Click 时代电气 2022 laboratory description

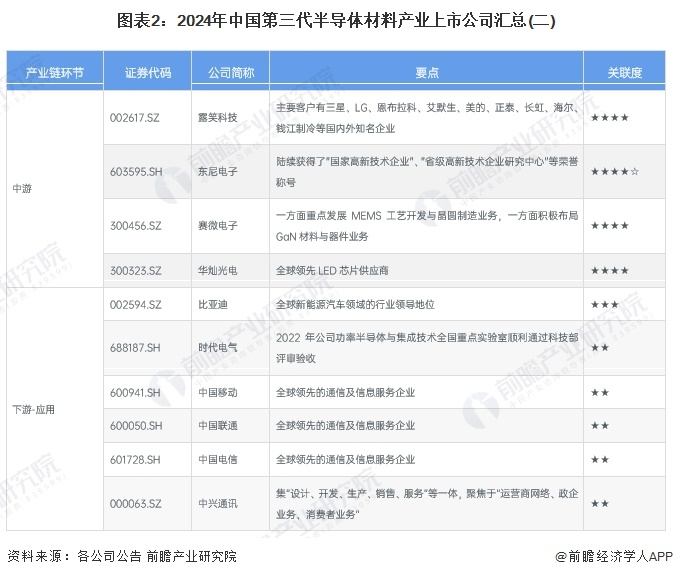427,348
